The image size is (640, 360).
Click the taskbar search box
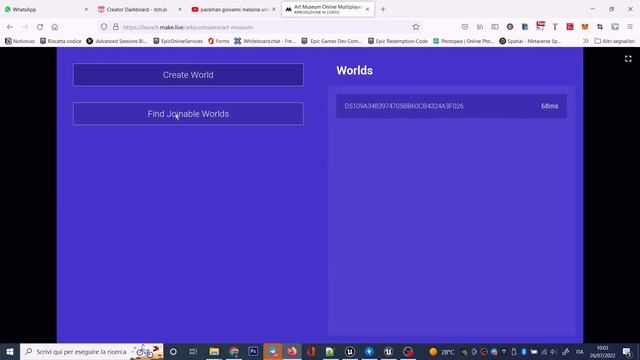point(92,351)
